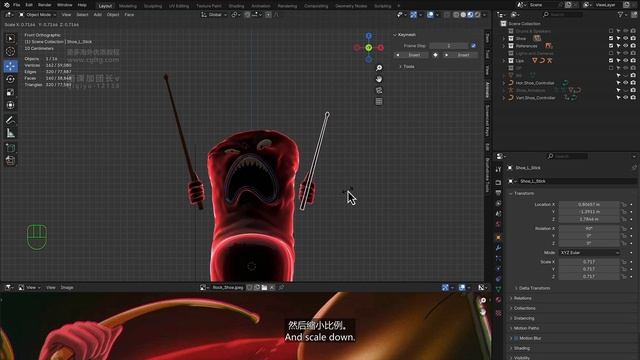Toggle Frame Step checkbox in Keymesh panel
640x360 pixels.
[x=473, y=46]
